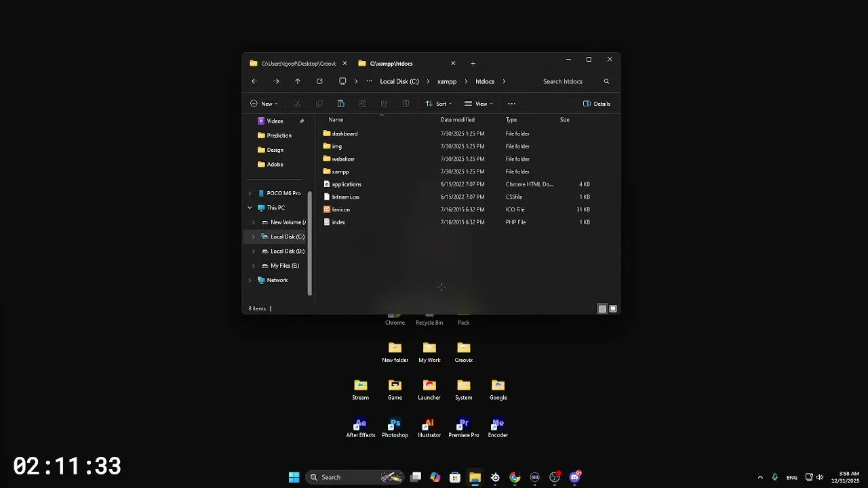
Task: Collapse the This PC tree node
Action: pyautogui.click(x=250, y=208)
